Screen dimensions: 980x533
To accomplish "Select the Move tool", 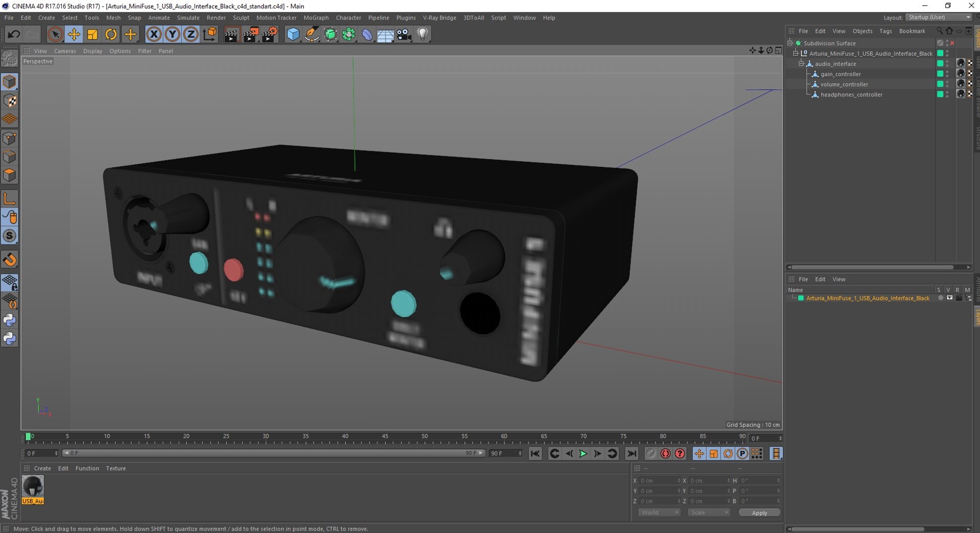I will (74, 35).
